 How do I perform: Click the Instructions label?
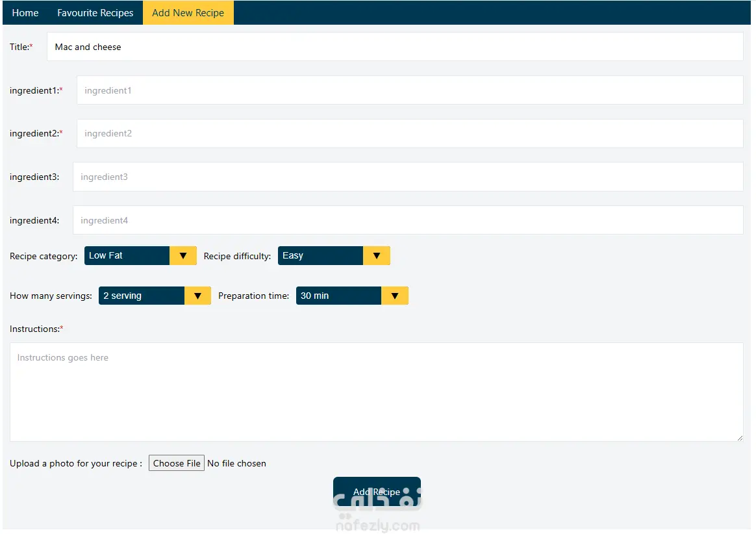point(36,329)
